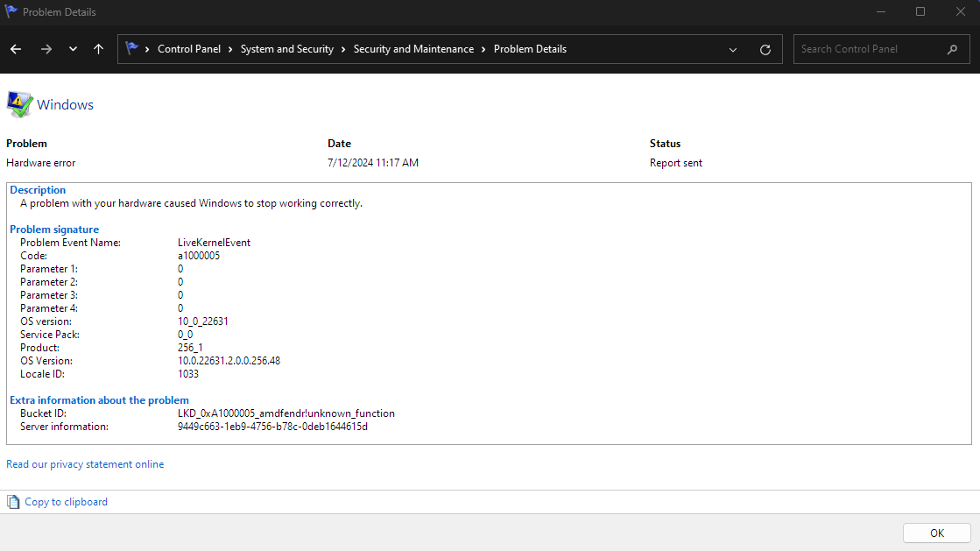Select the date '7/12/2024 11:17 AM'

(x=373, y=163)
